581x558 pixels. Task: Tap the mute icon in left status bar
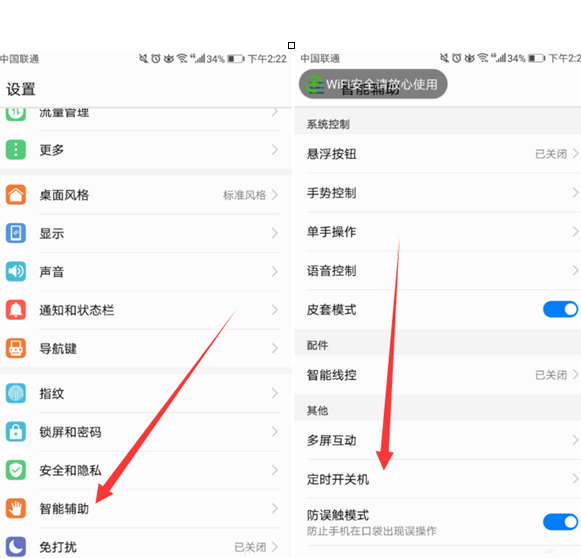pyautogui.click(x=143, y=58)
